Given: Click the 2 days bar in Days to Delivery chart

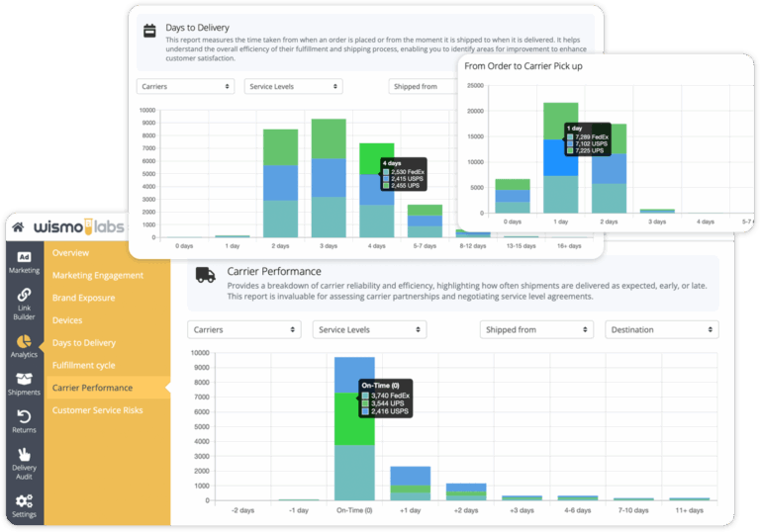Looking at the screenshot, I should (x=280, y=183).
